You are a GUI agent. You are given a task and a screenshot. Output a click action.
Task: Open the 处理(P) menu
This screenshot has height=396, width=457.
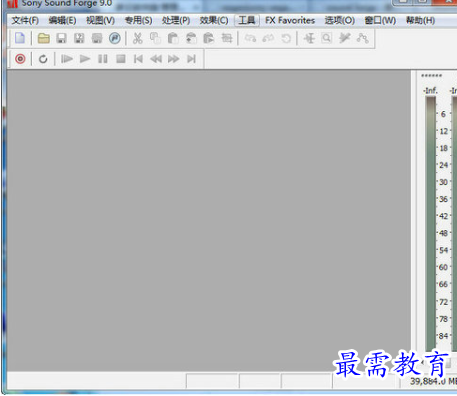[x=176, y=21]
